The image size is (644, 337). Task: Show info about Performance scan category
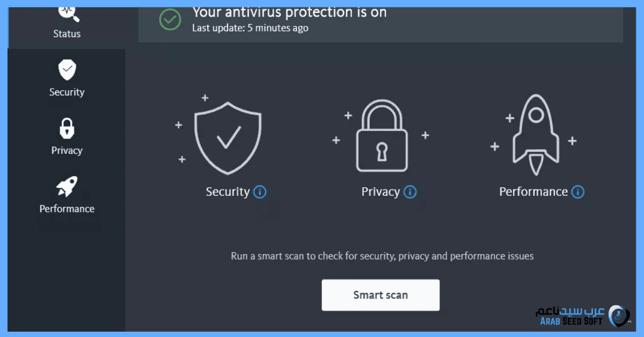click(x=578, y=192)
